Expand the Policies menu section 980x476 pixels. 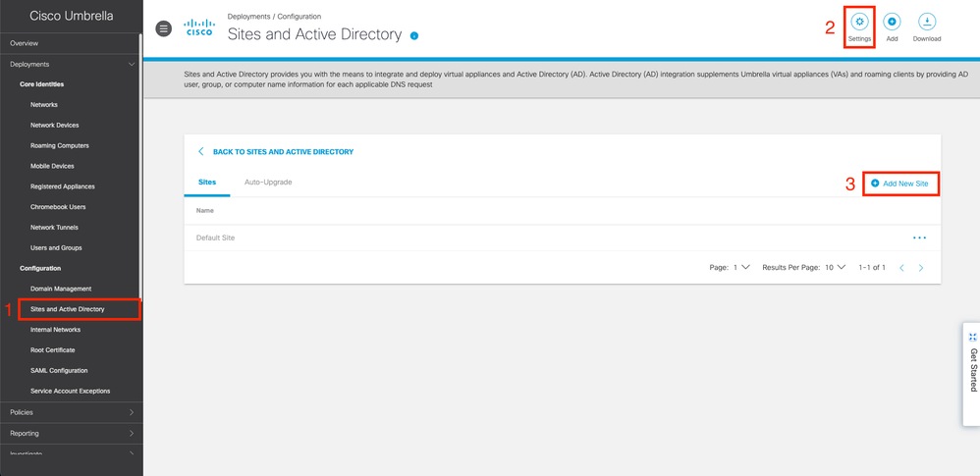click(x=132, y=412)
